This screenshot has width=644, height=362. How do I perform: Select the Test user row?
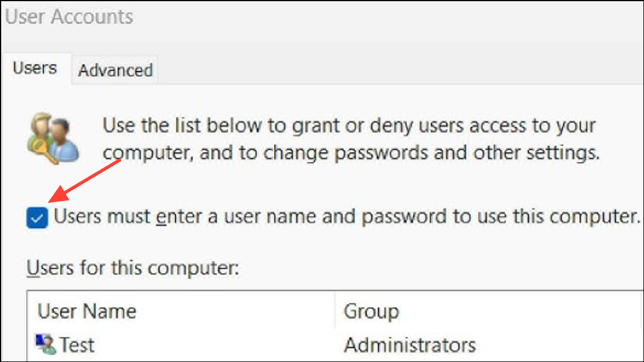[333, 345]
